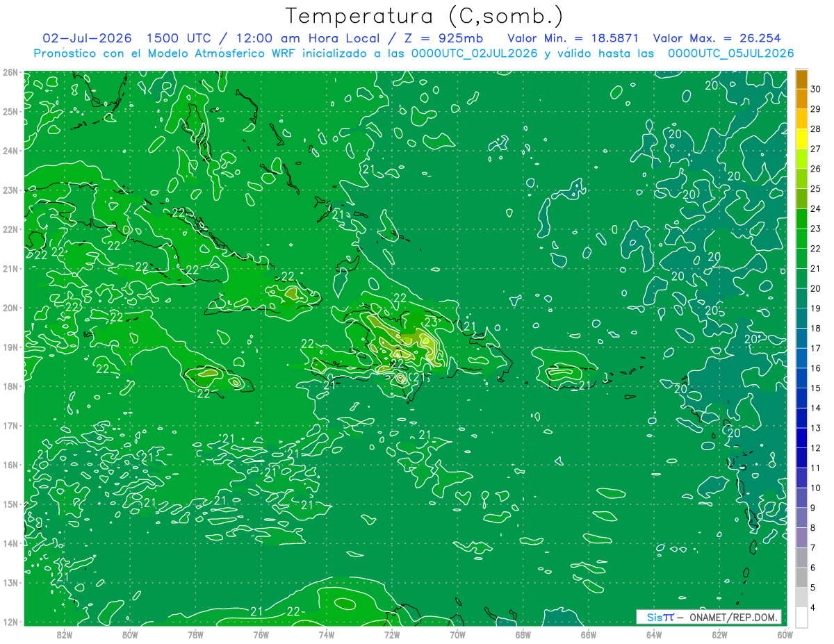The height and width of the screenshot is (644, 834).
Task: Select the date text "02-Jul-2026"
Action: pos(88,38)
